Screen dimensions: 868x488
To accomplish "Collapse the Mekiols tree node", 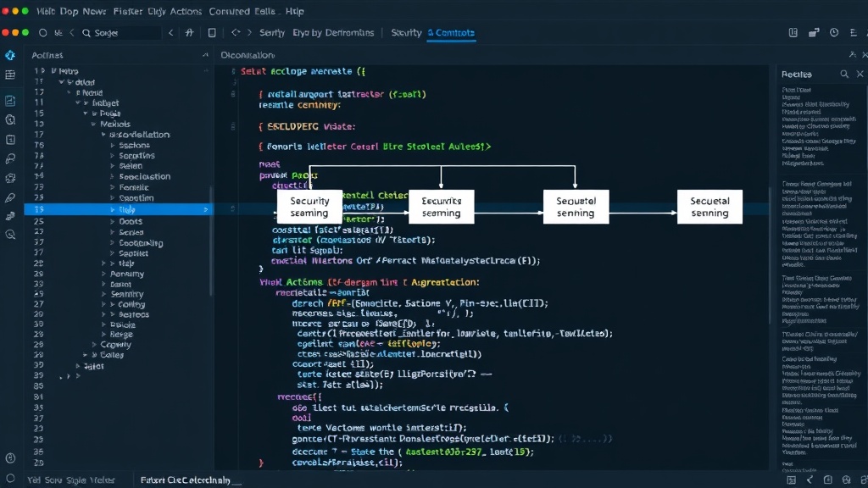I will (x=93, y=124).
